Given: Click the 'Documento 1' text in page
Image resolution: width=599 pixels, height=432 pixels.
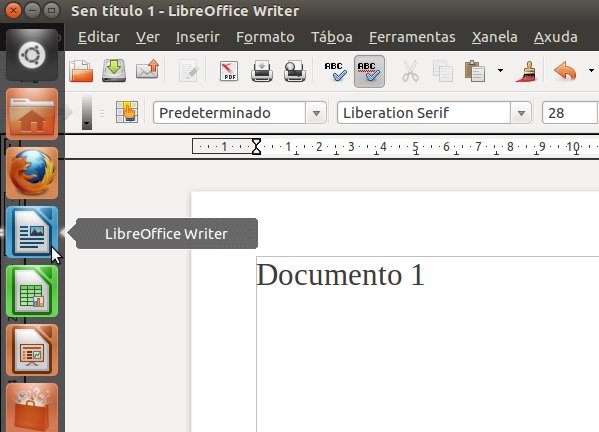Looking at the screenshot, I should point(340,275).
